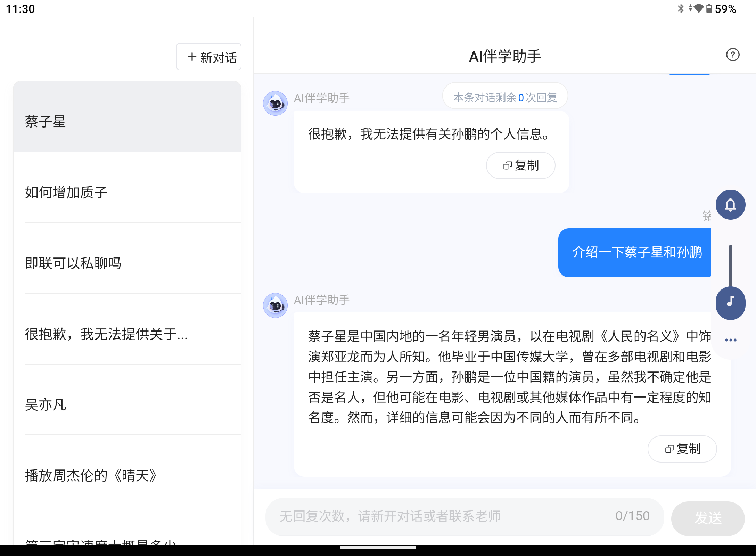Image resolution: width=756 pixels, height=556 pixels.
Task: Open the help question mark icon
Action: pos(733,55)
